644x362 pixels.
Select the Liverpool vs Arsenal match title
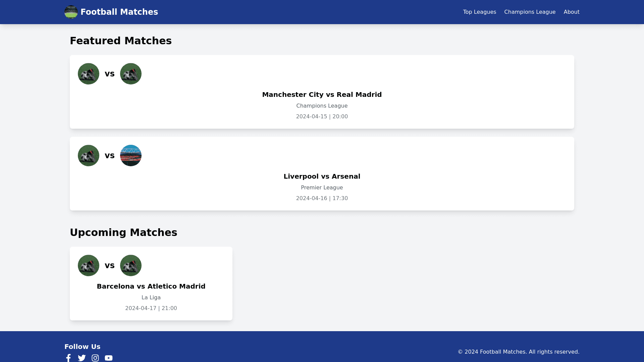322,176
